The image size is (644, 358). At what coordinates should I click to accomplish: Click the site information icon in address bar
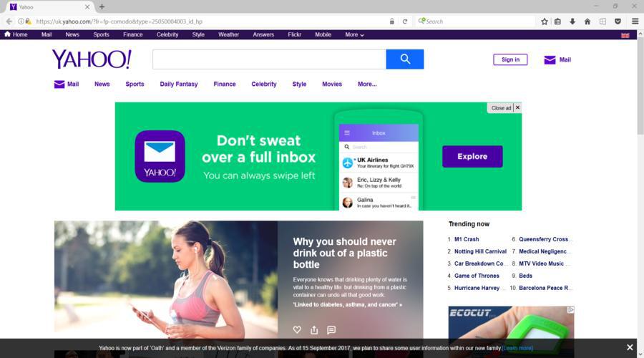[x=21, y=21]
